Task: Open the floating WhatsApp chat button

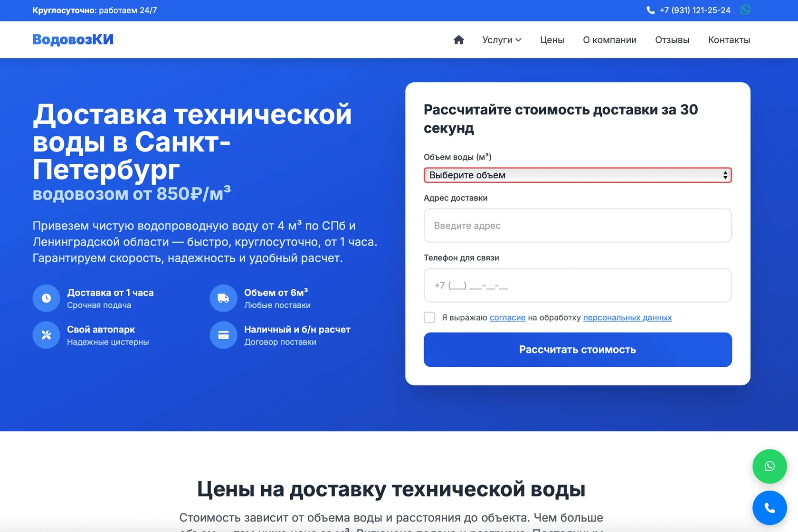Action: coord(769,466)
